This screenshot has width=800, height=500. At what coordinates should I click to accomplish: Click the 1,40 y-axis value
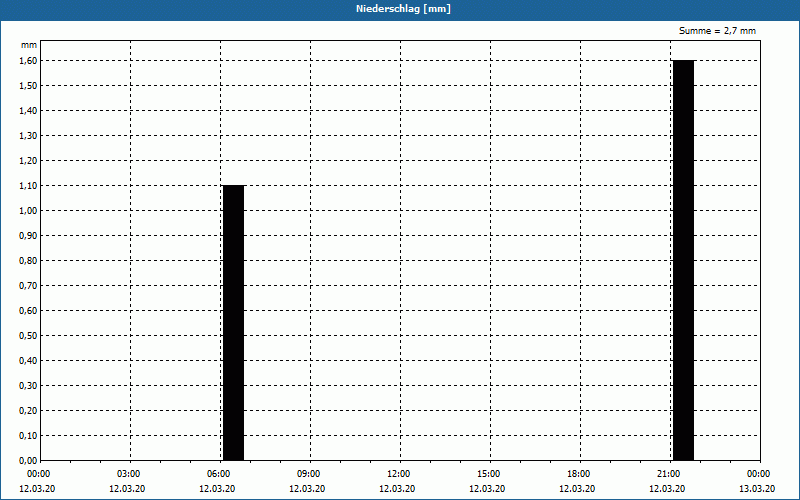(28, 110)
